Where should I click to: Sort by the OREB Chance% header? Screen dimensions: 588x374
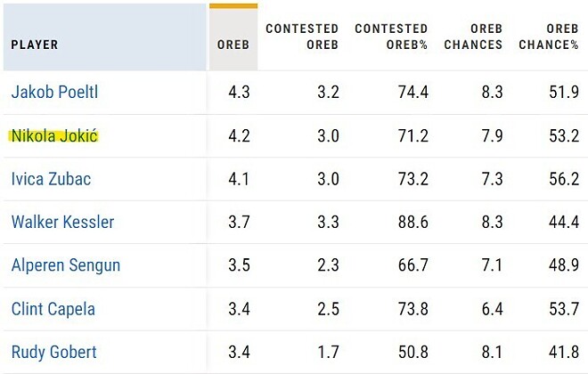(x=553, y=37)
